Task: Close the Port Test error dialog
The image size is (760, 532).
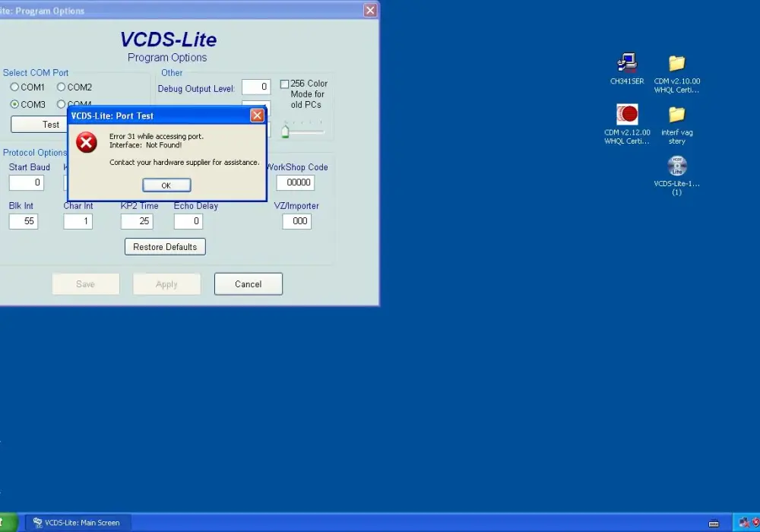Action: tap(257, 116)
